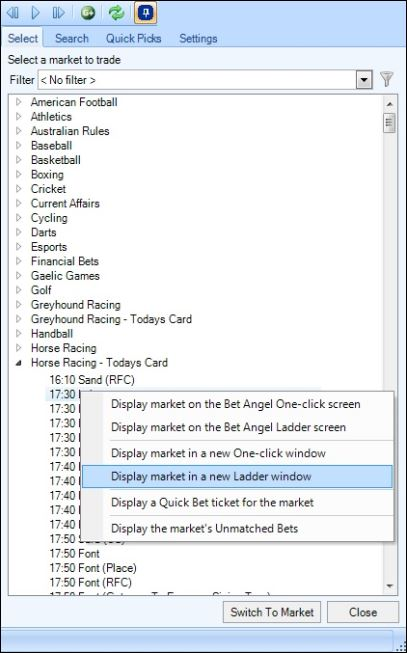Expand the Cricket category arrow
Viewport: 407px width, 653px height.
point(19,189)
